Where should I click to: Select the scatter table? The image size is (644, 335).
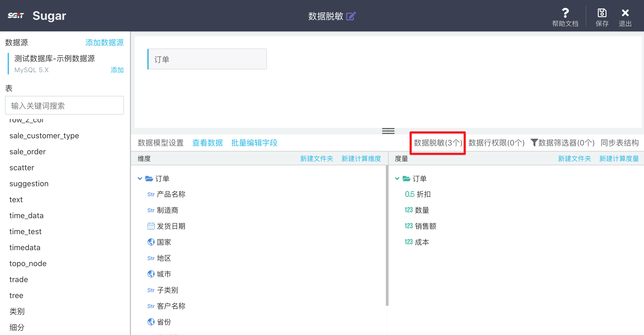pos(22,167)
